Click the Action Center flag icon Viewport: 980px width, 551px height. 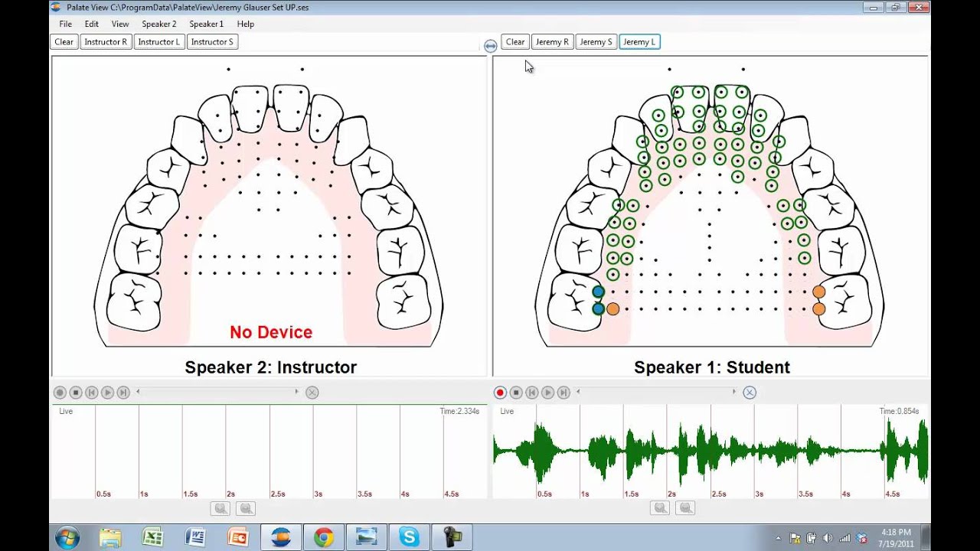point(794,538)
